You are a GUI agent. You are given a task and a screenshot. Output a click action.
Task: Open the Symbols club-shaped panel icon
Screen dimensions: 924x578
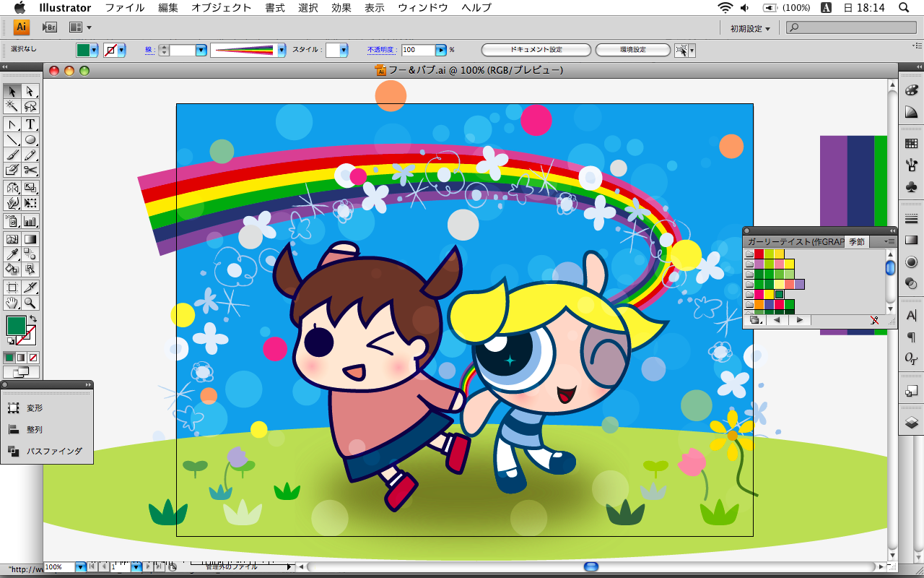[911, 186]
